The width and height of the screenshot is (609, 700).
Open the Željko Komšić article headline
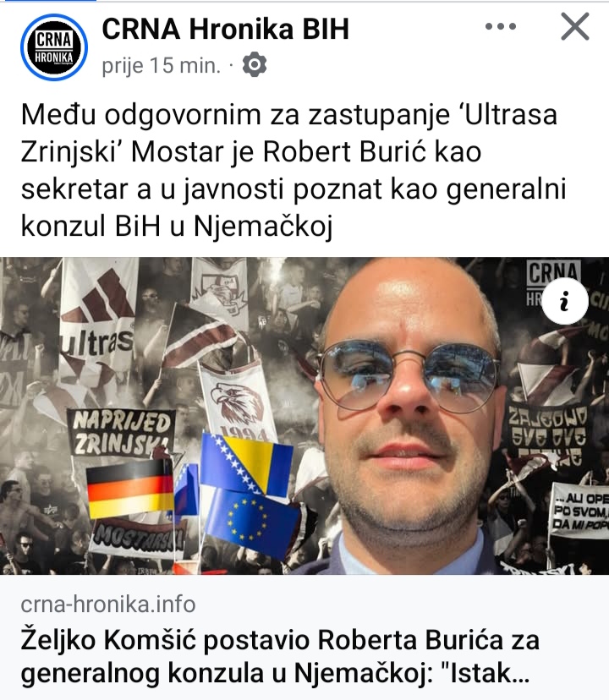click(280, 657)
